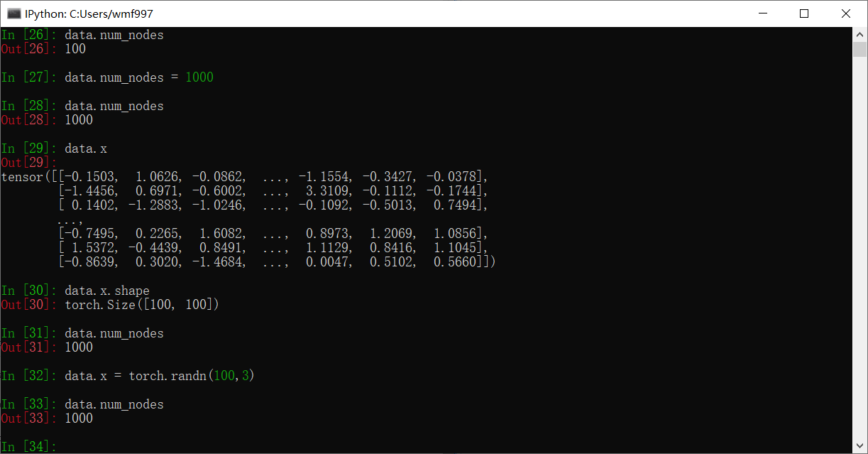Click the 'In [31]:' prompt

pos(29,333)
